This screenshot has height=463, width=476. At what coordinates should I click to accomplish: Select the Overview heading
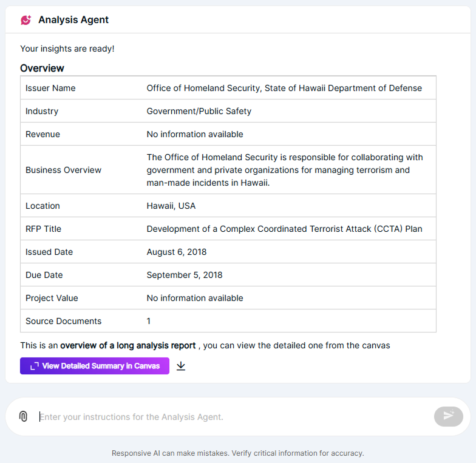pos(42,68)
